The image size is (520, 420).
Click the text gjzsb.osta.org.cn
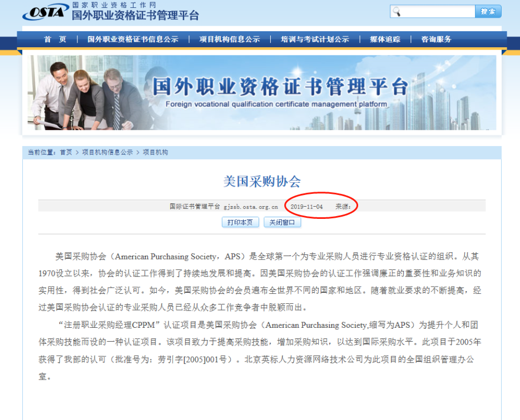(x=251, y=207)
